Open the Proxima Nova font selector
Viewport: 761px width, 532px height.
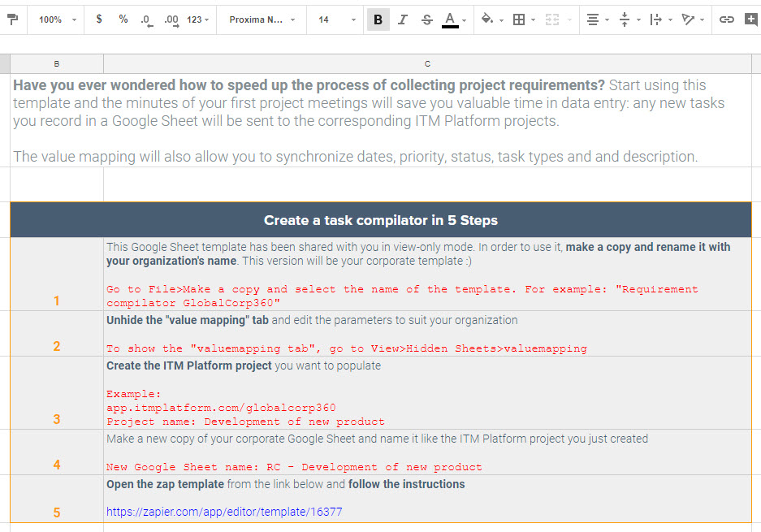(261, 19)
